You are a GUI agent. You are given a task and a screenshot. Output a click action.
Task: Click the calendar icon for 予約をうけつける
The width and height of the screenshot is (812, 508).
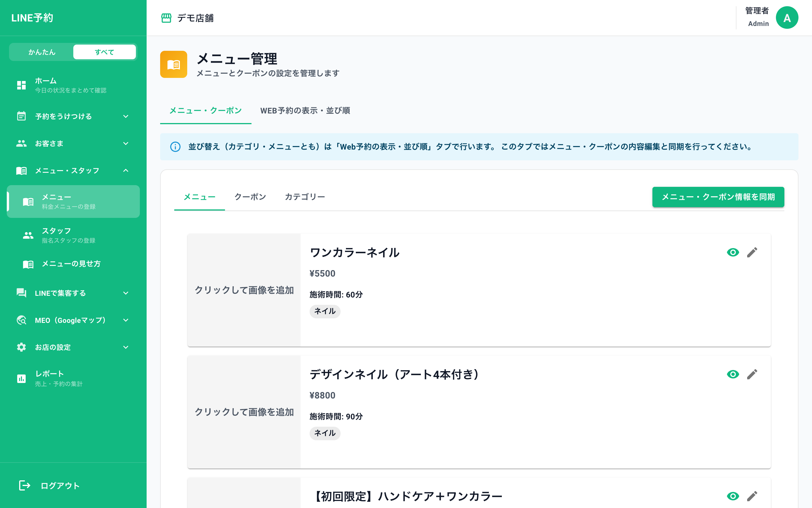tap(21, 116)
